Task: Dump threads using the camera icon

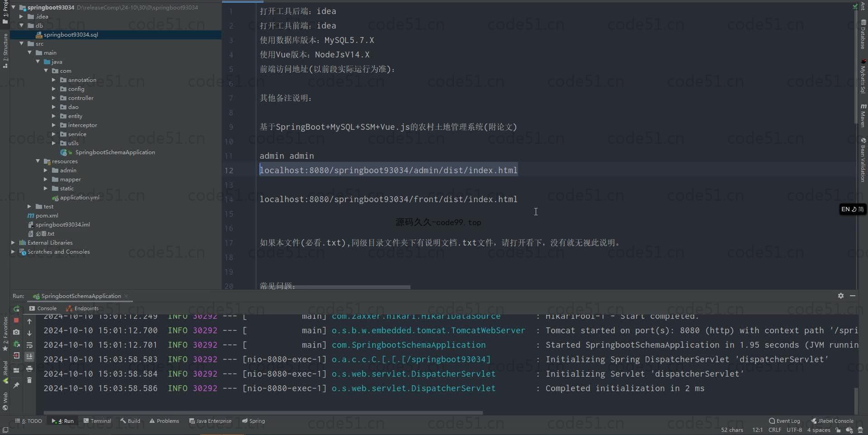Action: coord(16,332)
